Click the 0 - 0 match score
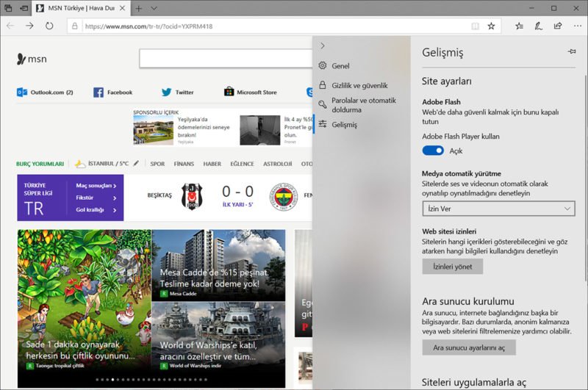The width and height of the screenshot is (588, 390). tap(237, 192)
